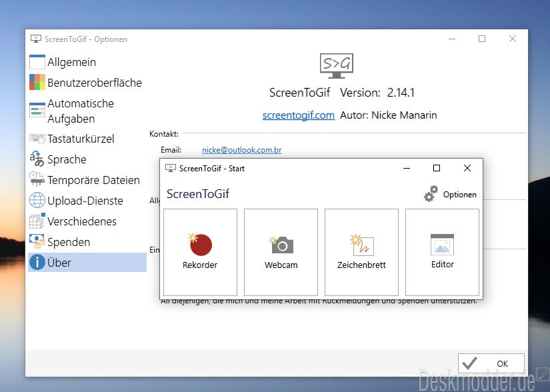Open the Upload-Dienste section
The width and height of the screenshot is (550, 392).
click(87, 201)
